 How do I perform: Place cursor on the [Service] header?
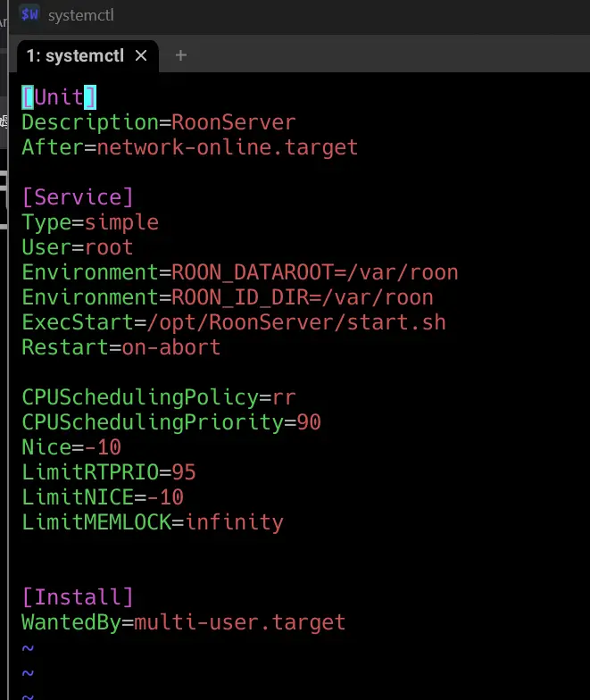[x=78, y=197]
